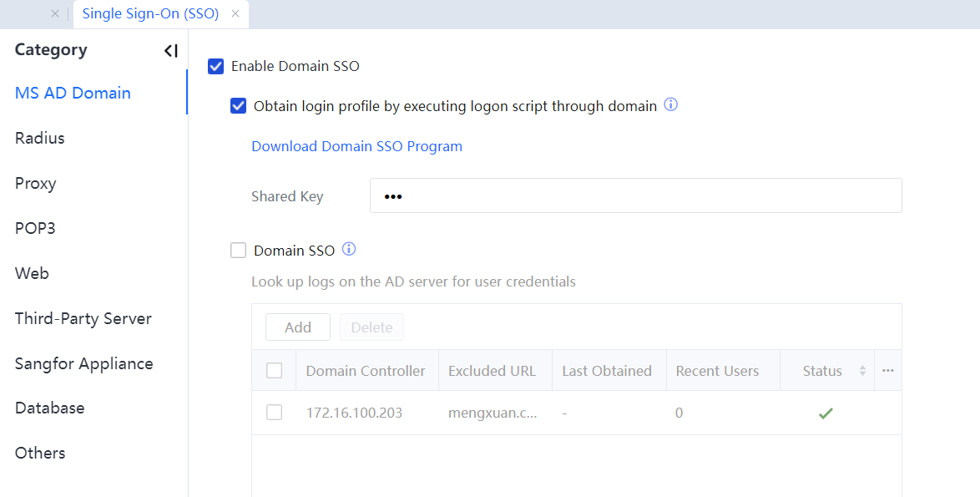Select the 172.16.100.203 row checkbox
The width and height of the screenshot is (980, 497).
[274, 413]
